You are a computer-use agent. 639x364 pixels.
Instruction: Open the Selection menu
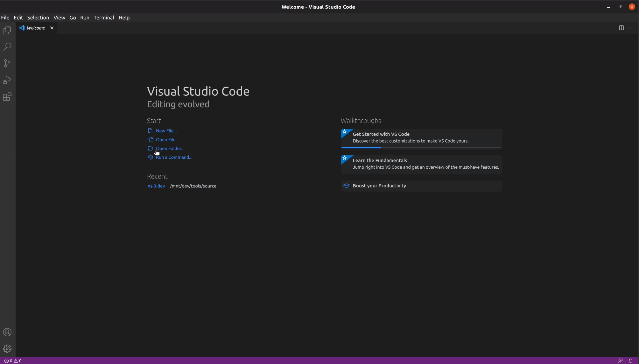click(38, 18)
